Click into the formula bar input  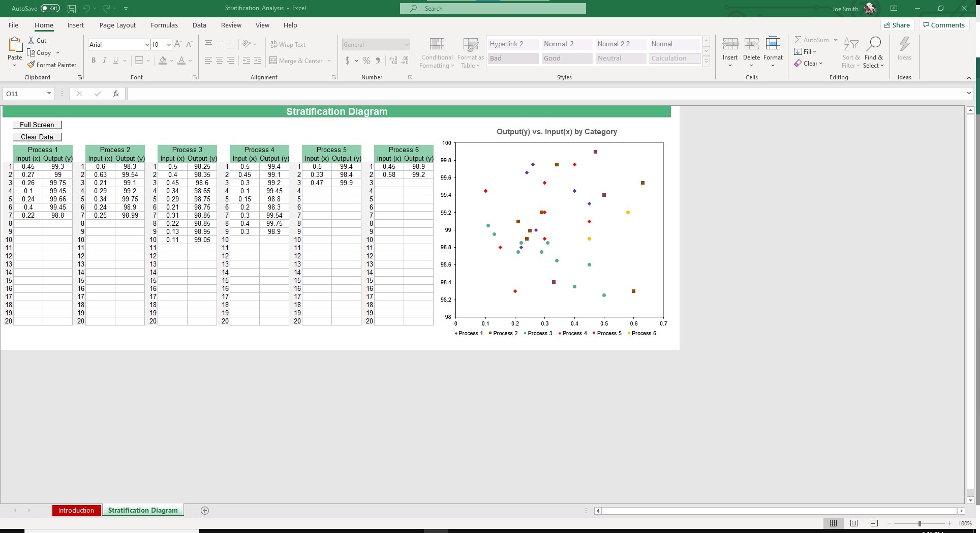[x=546, y=94]
